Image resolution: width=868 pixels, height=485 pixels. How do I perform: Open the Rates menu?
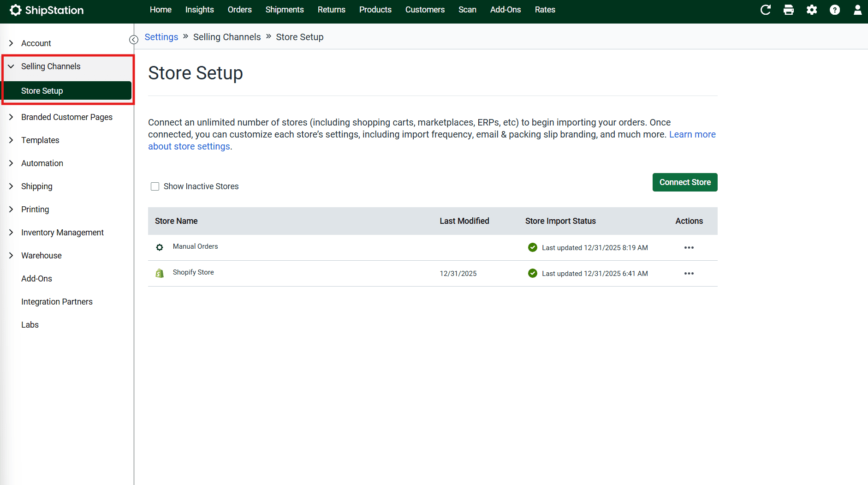click(x=545, y=10)
